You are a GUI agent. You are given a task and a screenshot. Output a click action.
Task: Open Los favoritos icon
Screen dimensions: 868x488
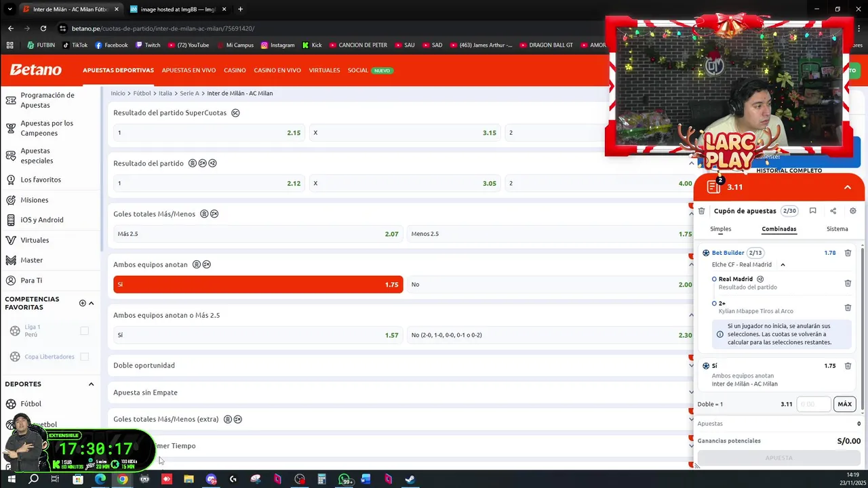click(11, 180)
